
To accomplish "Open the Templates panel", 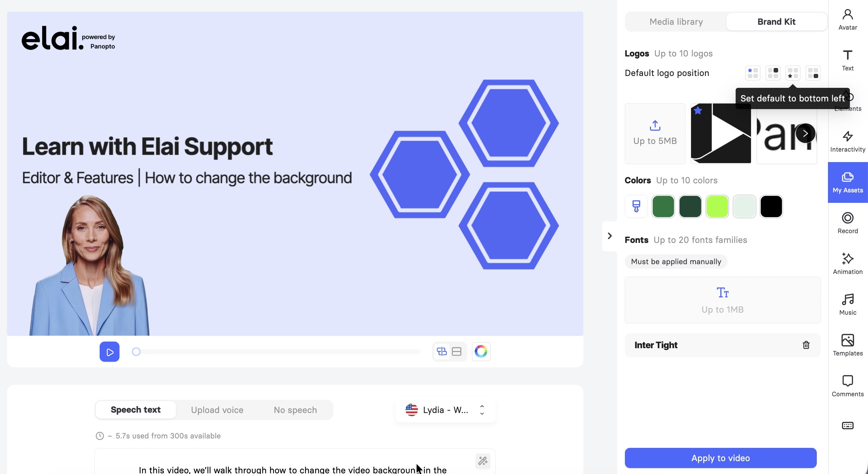I will pyautogui.click(x=847, y=346).
